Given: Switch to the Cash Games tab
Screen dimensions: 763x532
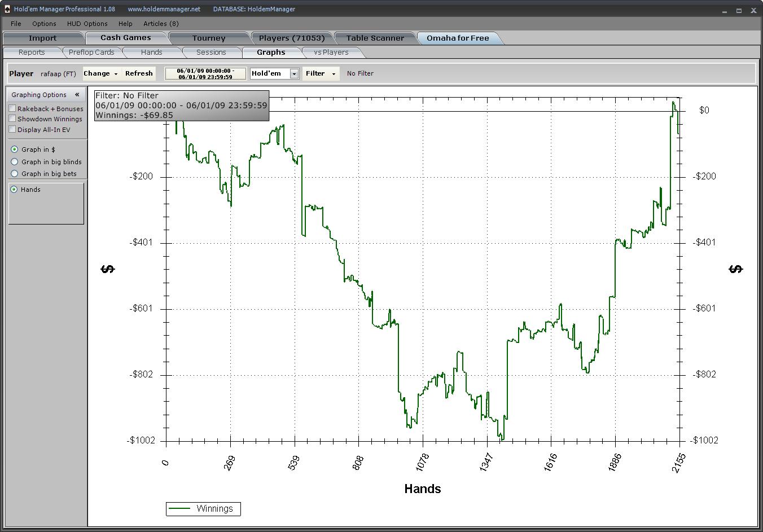Looking at the screenshot, I should tap(126, 38).
